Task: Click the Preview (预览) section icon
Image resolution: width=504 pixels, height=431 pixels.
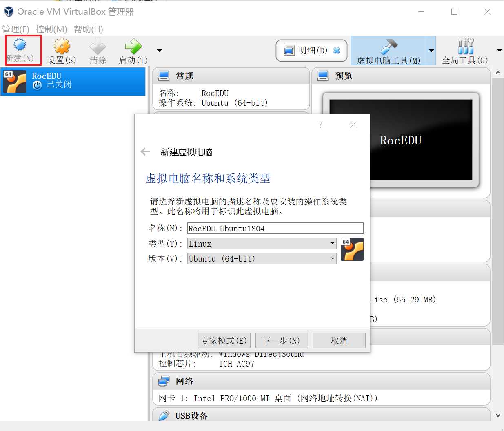Action: pos(323,76)
